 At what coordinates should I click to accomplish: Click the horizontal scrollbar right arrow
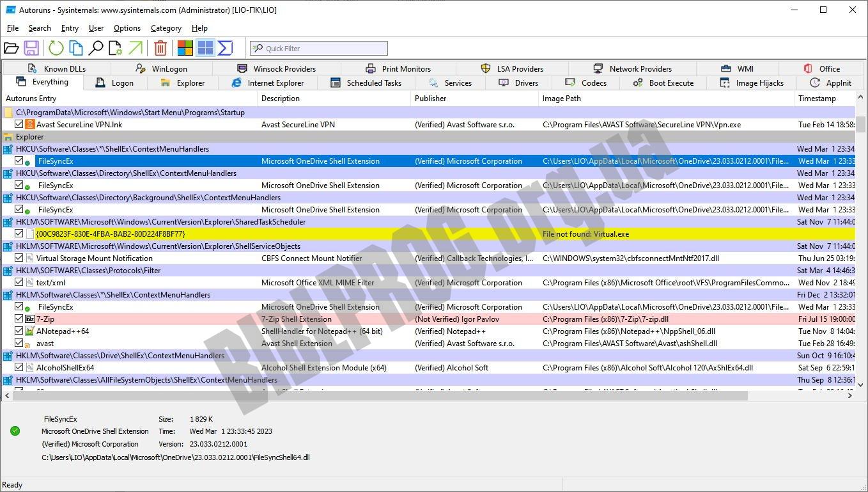tap(850, 396)
